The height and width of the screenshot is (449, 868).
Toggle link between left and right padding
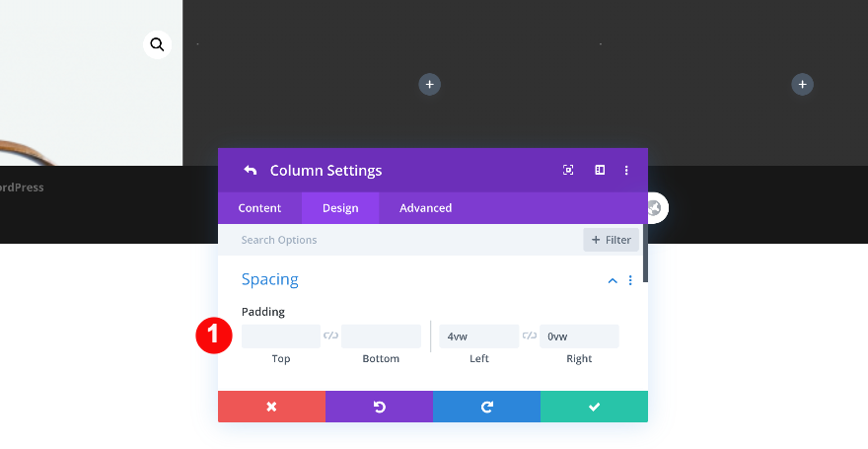coord(529,337)
